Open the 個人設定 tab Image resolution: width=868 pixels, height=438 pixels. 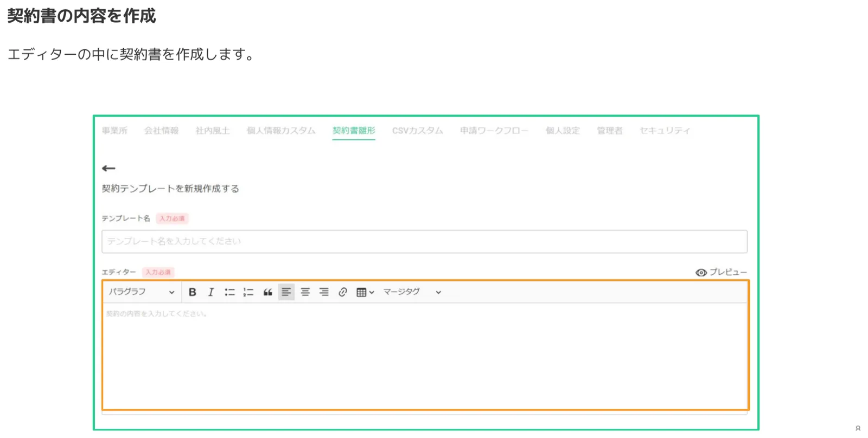[563, 131]
